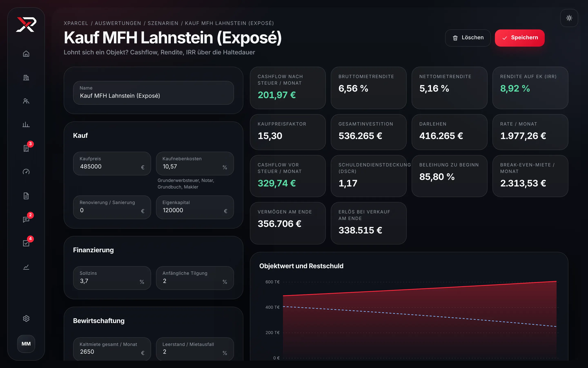Viewport: 588px width, 368px height.
Task: Click the Kaufpreis input field
Action: (x=112, y=163)
